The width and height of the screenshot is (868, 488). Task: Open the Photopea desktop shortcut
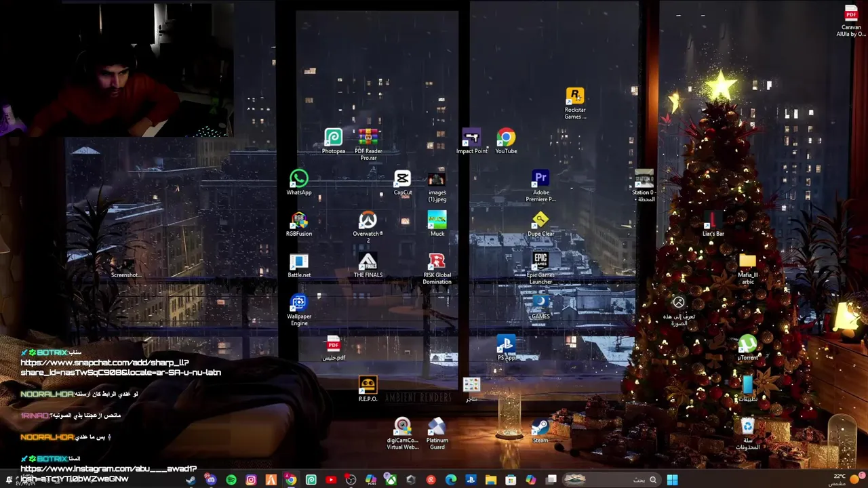click(333, 142)
